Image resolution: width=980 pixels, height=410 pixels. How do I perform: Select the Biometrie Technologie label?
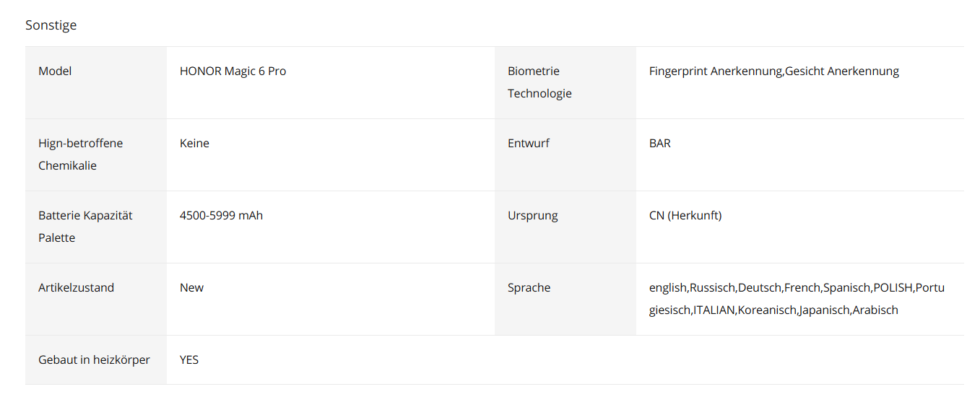coord(539,82)
